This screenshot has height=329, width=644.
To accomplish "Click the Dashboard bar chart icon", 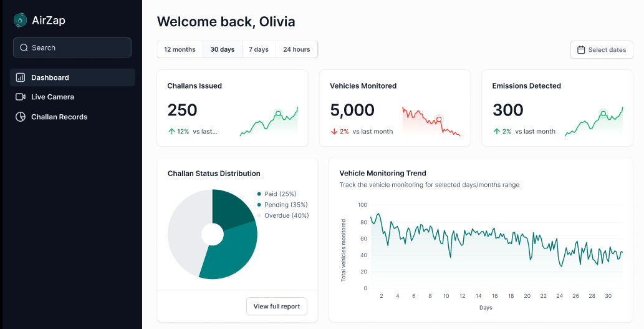I will (x=20, y=77).
